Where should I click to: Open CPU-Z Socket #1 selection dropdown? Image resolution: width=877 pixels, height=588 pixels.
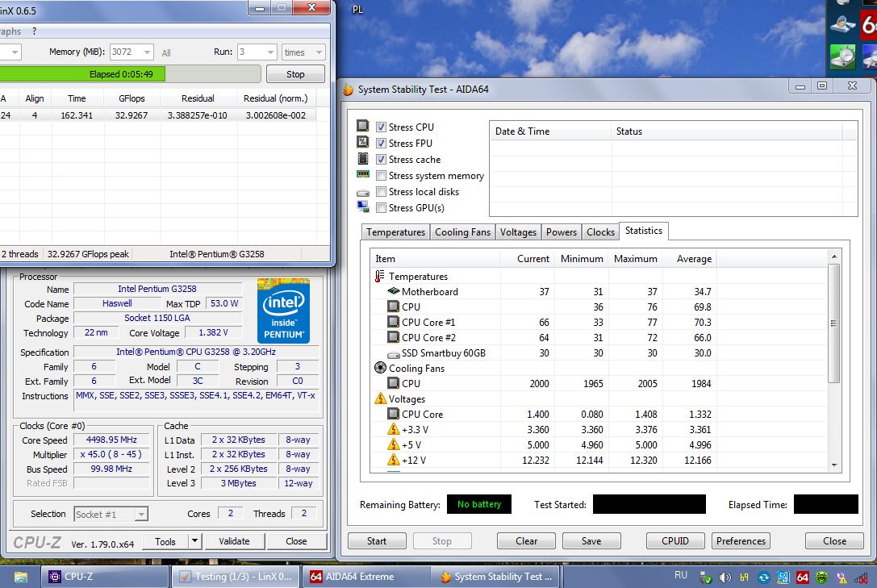(141, 514)
